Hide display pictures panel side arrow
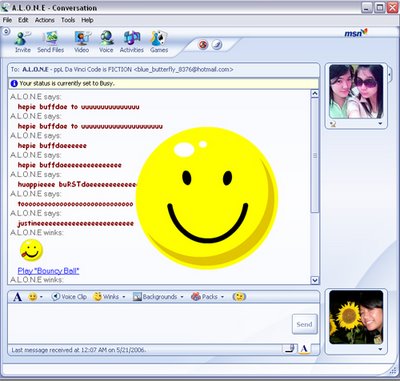400x381 pixels. (x=389, y=74)
